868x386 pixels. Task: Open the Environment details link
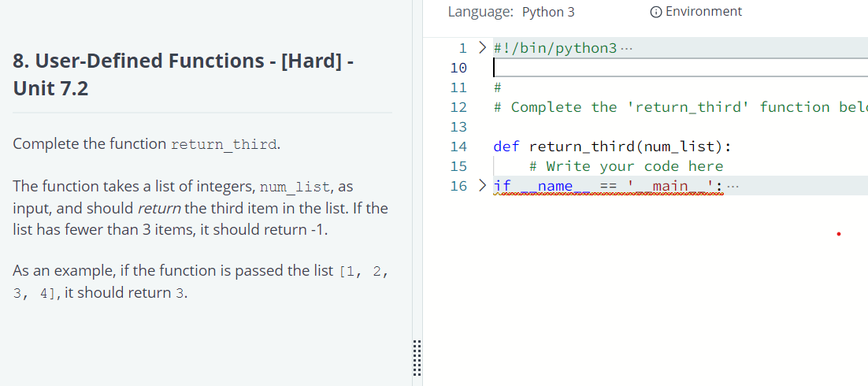pyautogui.click(x=703, y=12)
